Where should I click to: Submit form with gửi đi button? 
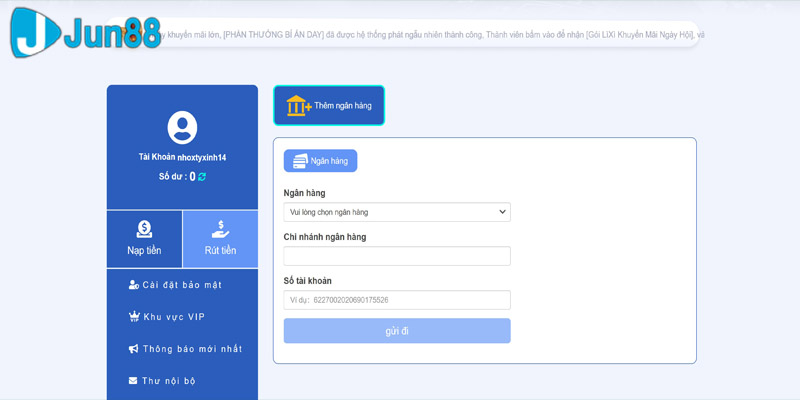click(397, 331)
